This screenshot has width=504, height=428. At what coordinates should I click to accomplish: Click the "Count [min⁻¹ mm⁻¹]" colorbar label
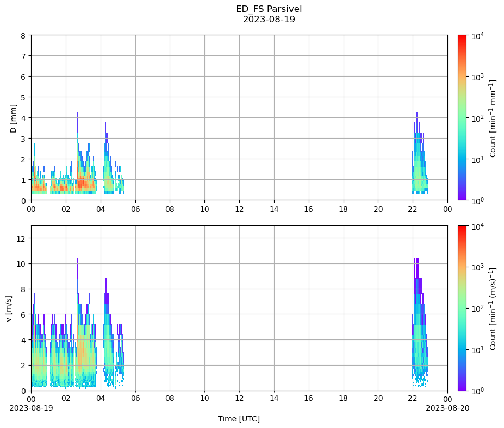[493, 118]
